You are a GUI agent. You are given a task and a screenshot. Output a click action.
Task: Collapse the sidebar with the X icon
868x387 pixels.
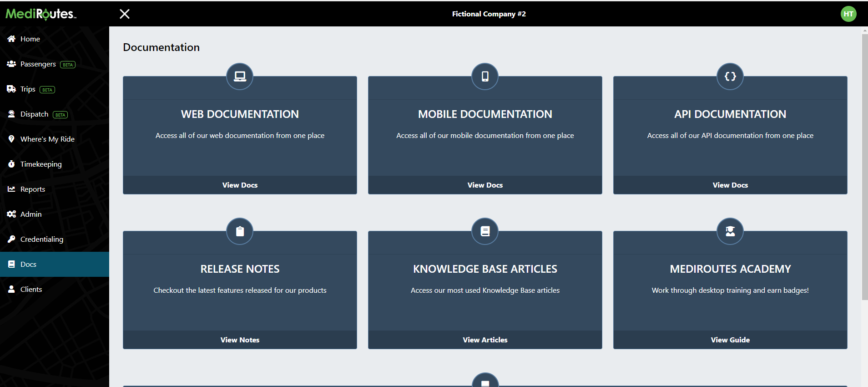125,14
